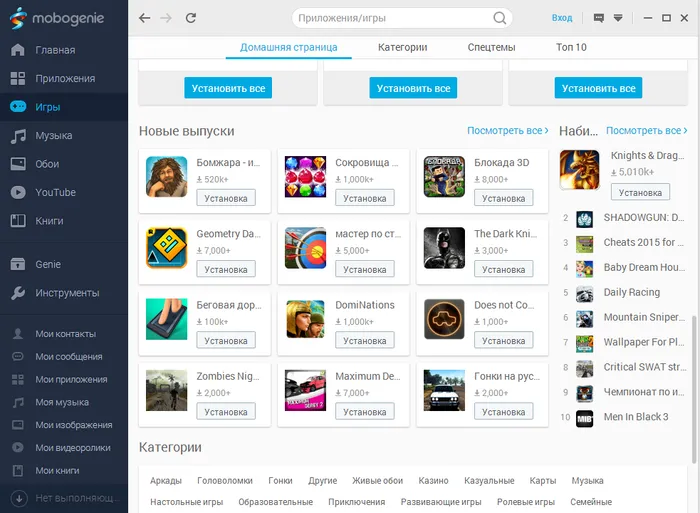This screenshot has height=513, width=700.
Task: Open the Блокада 3D game thumbnail
Action: (444, 177)
